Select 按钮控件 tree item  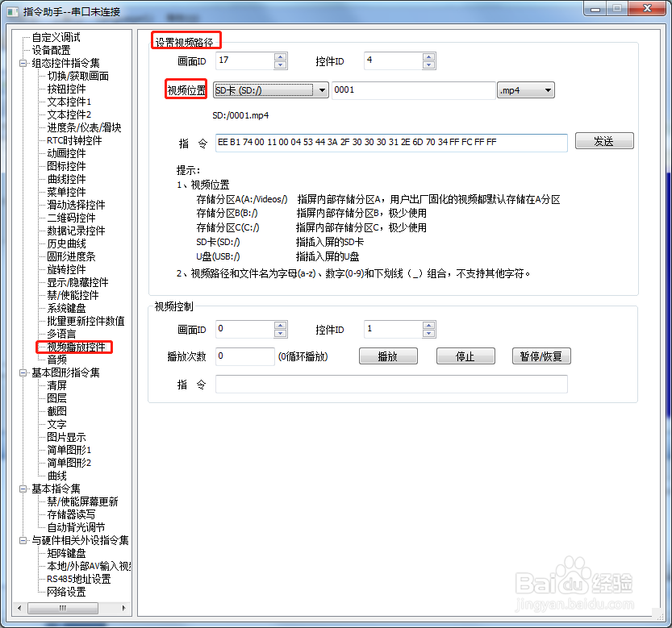coord(66,89)
